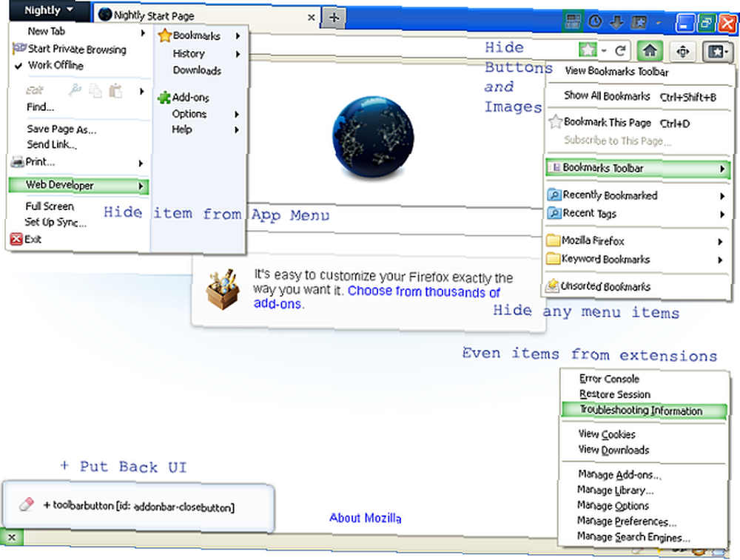740x560 pixels.
Task: Expand the Recent Tags submenu arrow
Action: pyautogui.click(x=722, y=215)
